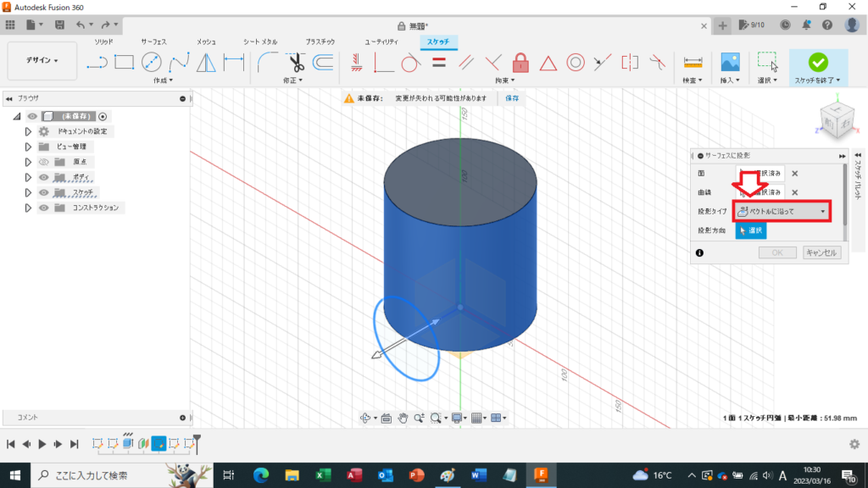Select the Mirror tool in the toolbar

207,63
